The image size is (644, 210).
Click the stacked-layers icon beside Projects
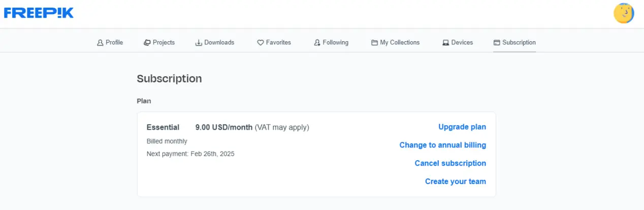pos(147,43)
